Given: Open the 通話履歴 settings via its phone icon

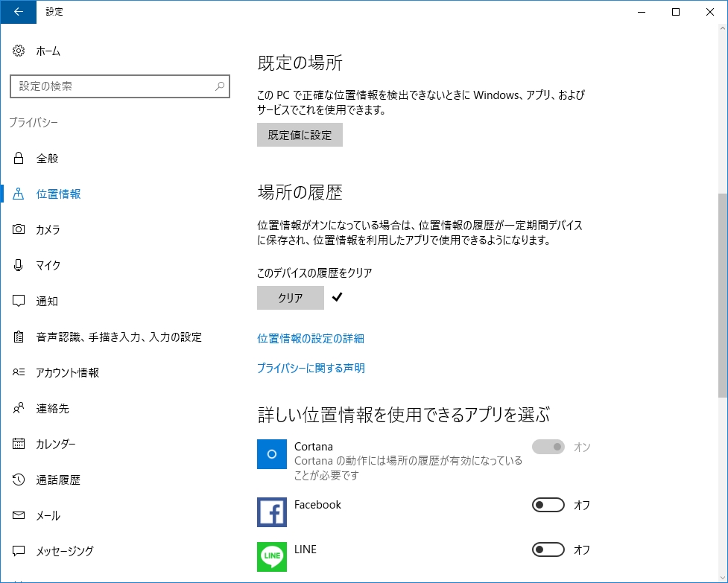Looking at the screenshot, I should point(19,480).
